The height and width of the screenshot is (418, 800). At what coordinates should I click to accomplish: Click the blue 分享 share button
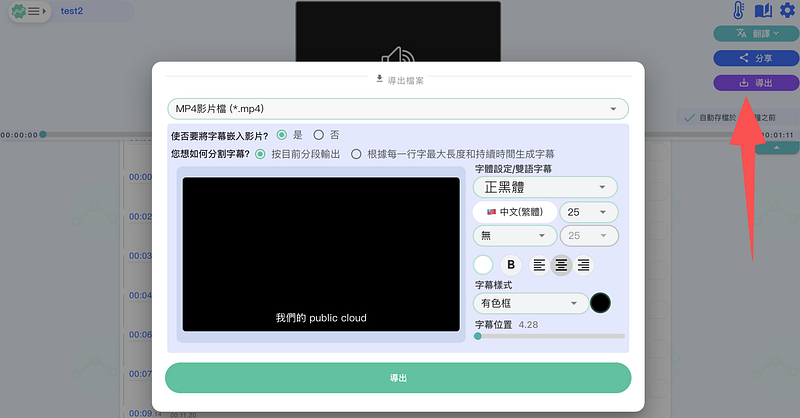pos(756,58)
